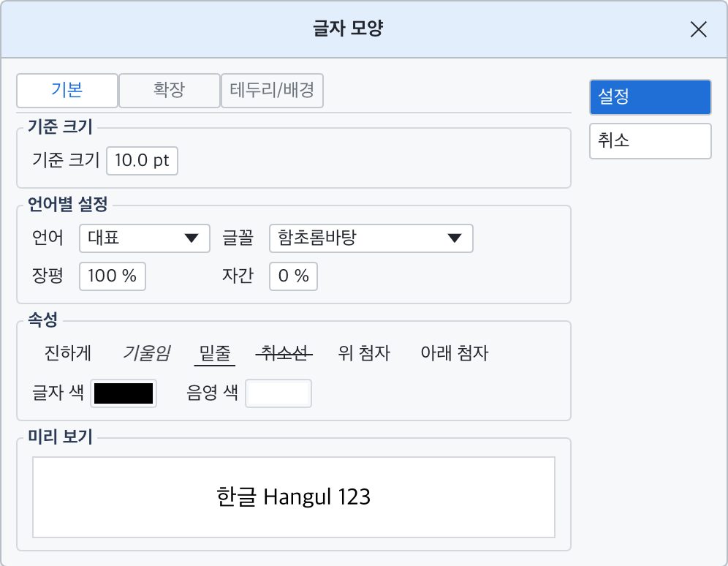The image size is (728, 566).
Task: Close the 글자 모양 dialog
Action: click(x=698, y=30)
